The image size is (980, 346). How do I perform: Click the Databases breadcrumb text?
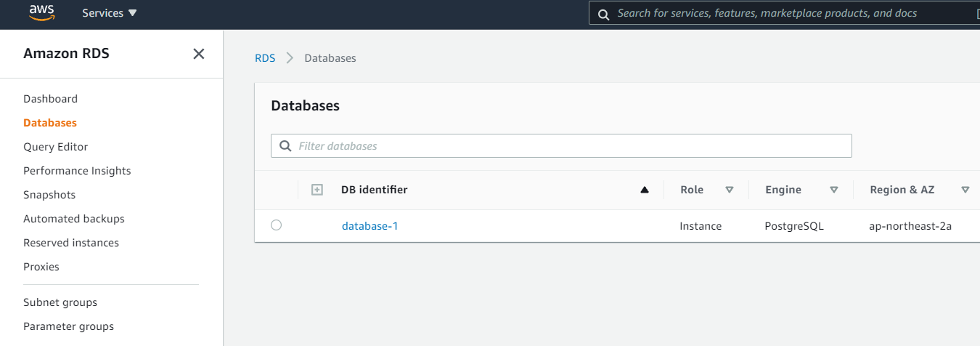tap(330, 58)
